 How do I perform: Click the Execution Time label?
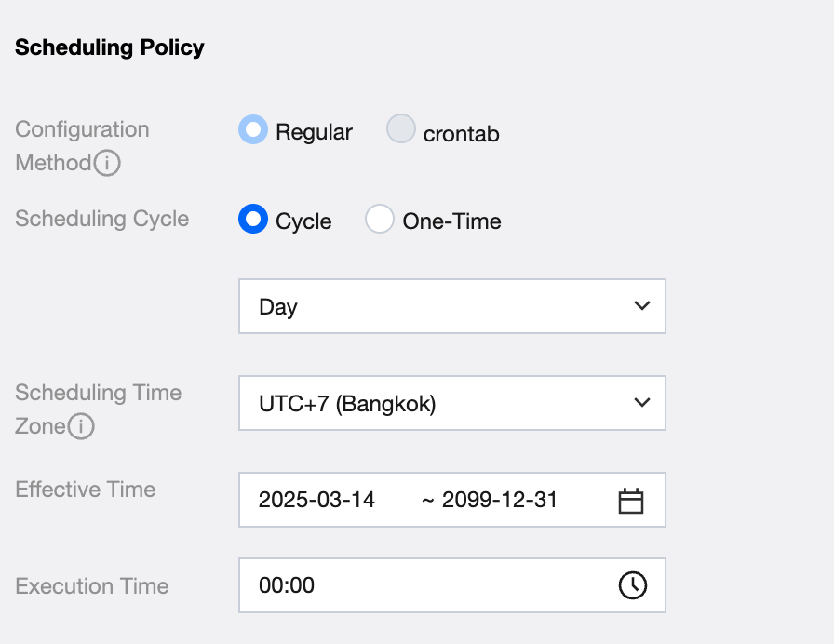coord(92,586)
